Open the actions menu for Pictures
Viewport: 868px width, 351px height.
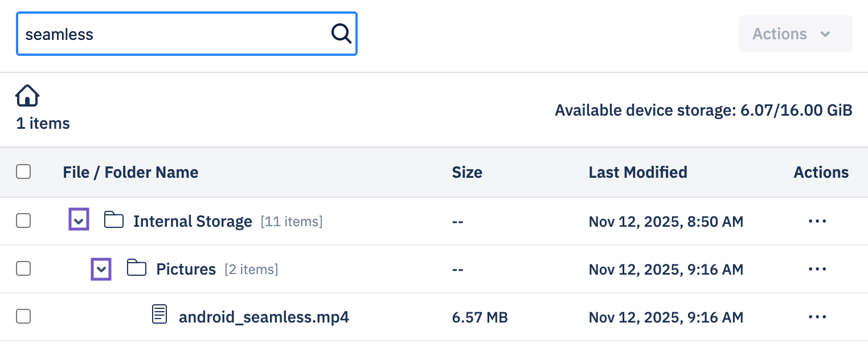pyautogui.click(x=817, y=269)
